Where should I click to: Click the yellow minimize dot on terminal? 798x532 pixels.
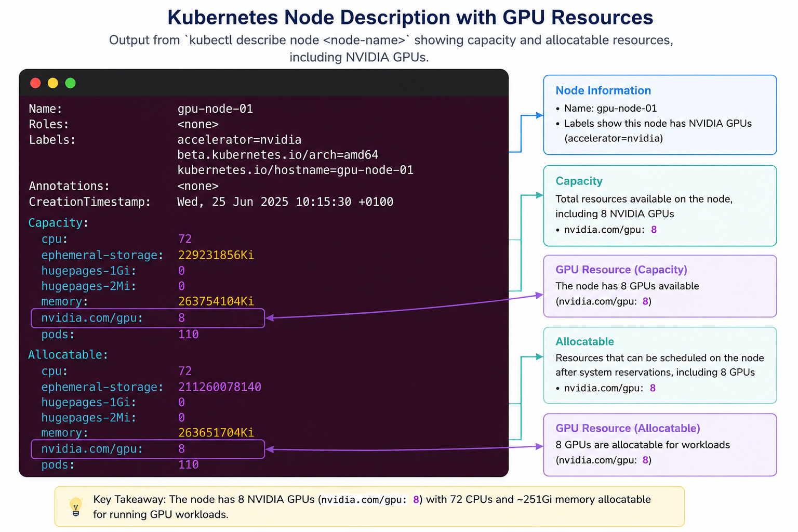tap(53, 83)
